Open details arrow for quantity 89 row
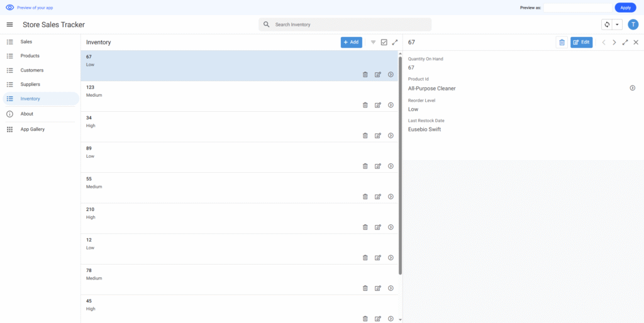Viewport: 644px width, 323px height. tap(391, 166)
